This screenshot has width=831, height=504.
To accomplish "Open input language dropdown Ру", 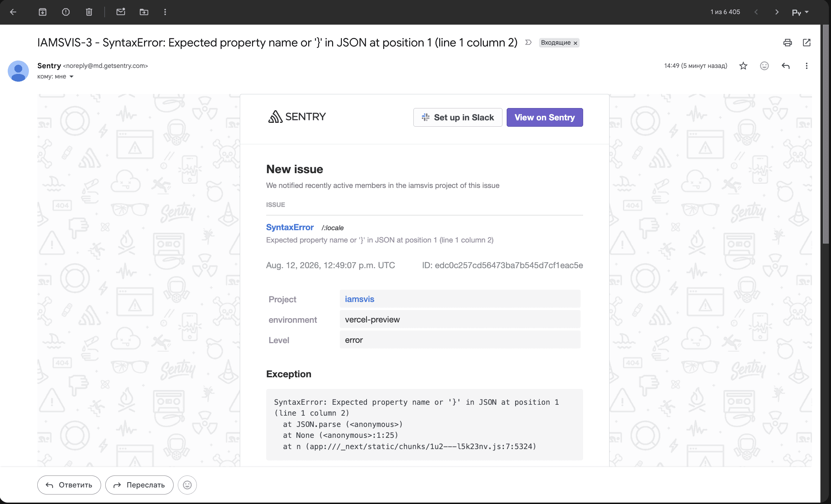I will point(800,12).
